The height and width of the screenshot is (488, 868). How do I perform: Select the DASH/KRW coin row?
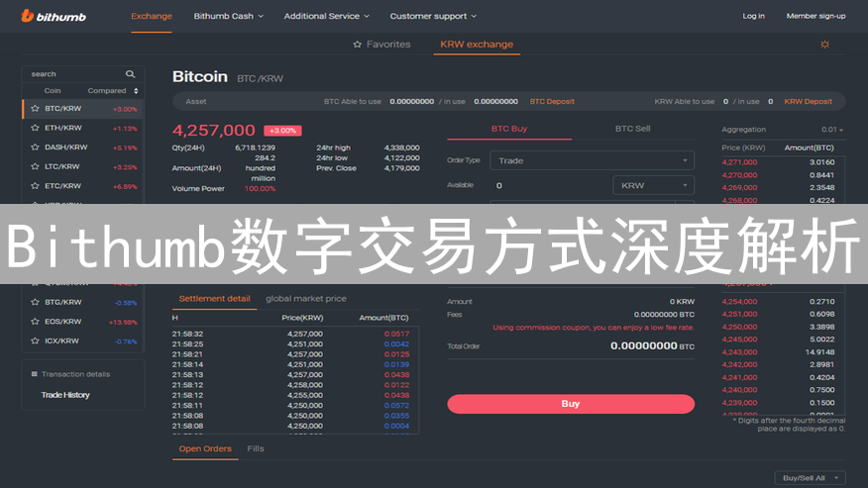click(x=83, y=147)
